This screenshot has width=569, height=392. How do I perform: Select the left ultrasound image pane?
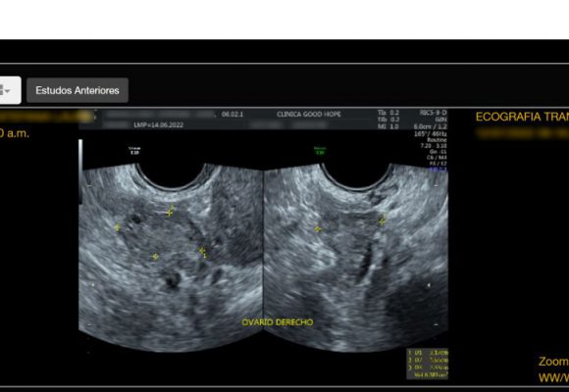(171, 257)
